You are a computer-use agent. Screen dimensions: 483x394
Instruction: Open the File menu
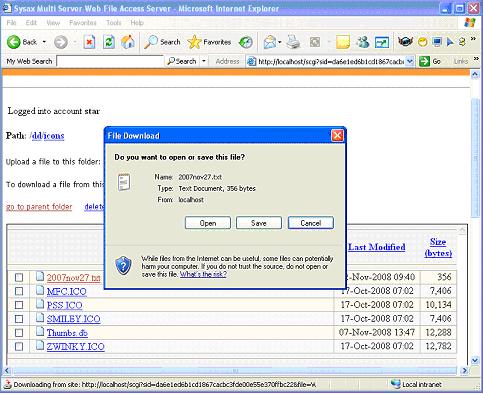point(11,23)
